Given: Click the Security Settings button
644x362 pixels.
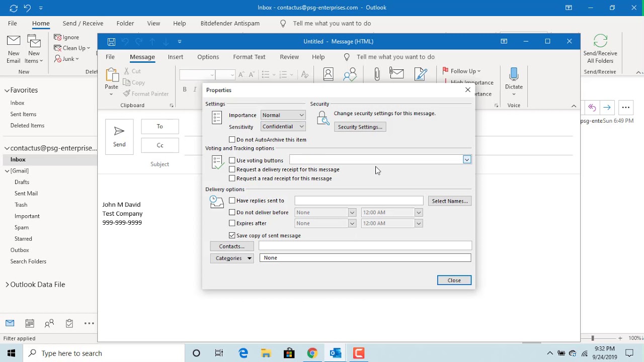Looking at the screenshot, I should [360, 127].
